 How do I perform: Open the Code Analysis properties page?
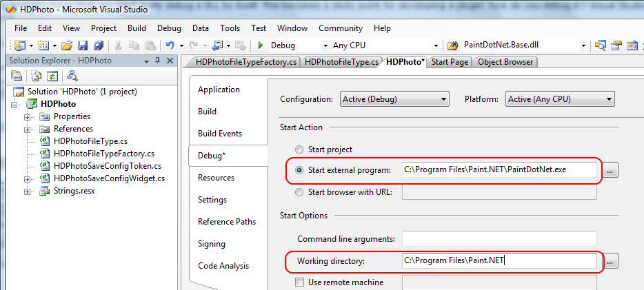223,266
